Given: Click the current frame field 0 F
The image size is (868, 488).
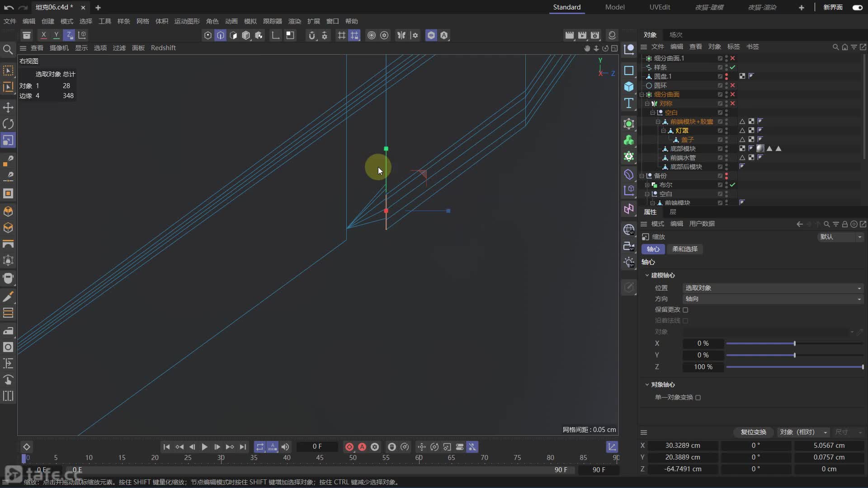Looking at the screenshot, I should tap(317, 447).
